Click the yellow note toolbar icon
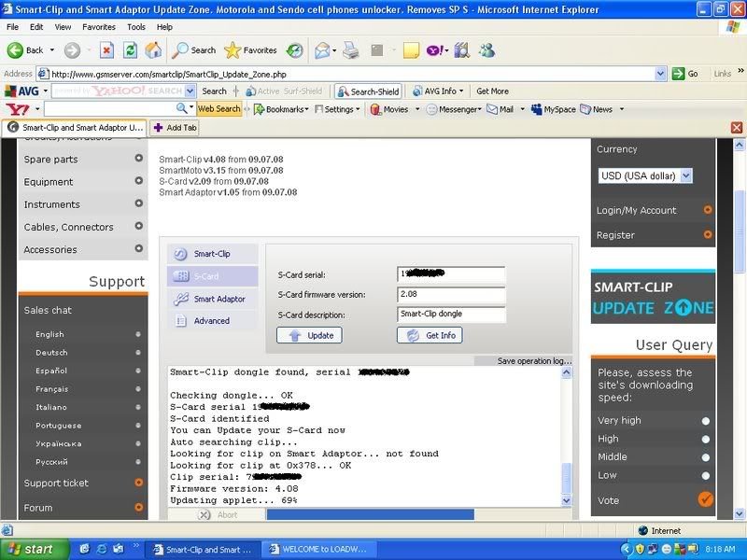 [411, 50]
